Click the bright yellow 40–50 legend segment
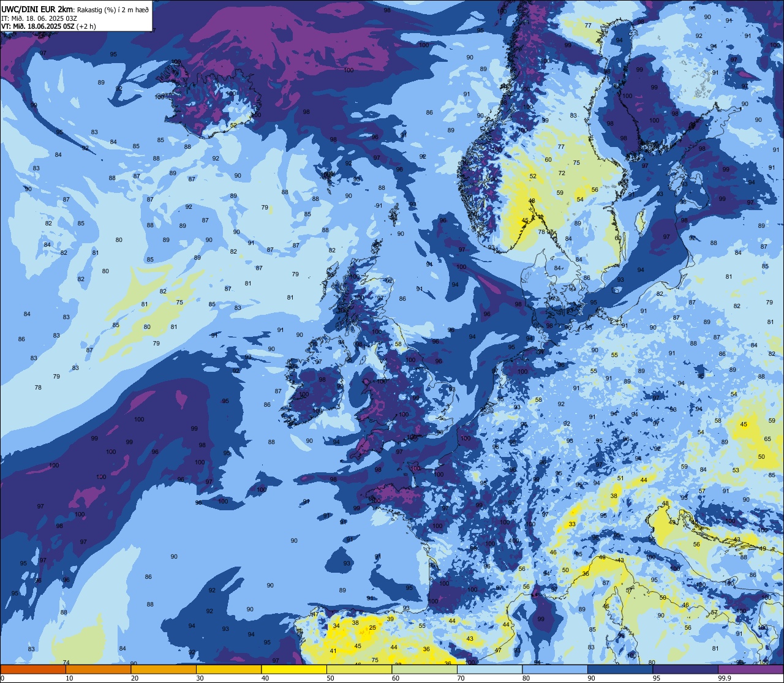The height and width of the screenshot is (683, 784). [x=294, y=670]
